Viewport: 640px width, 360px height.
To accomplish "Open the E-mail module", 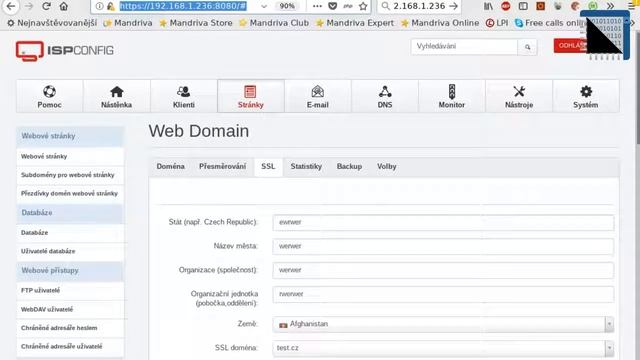I will (x=318, y=96).
